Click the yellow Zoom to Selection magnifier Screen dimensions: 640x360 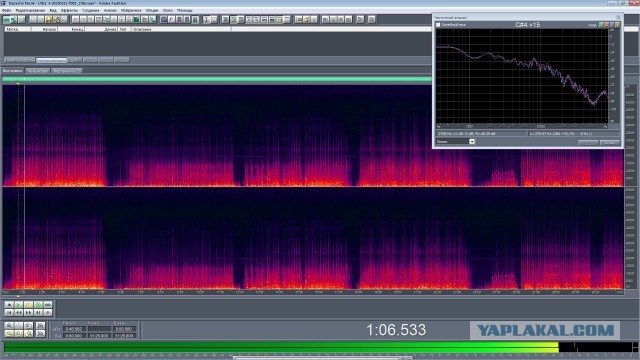point(9,333)
